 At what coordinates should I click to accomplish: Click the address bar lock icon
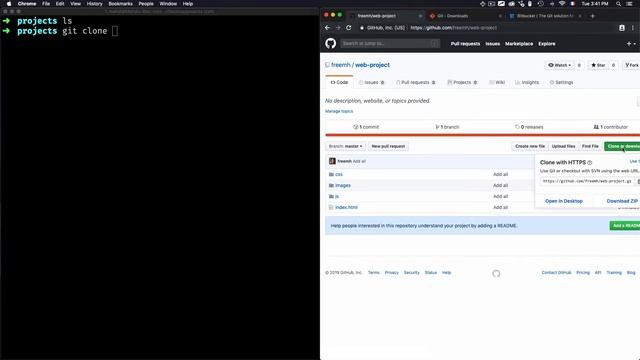(362, 28)
